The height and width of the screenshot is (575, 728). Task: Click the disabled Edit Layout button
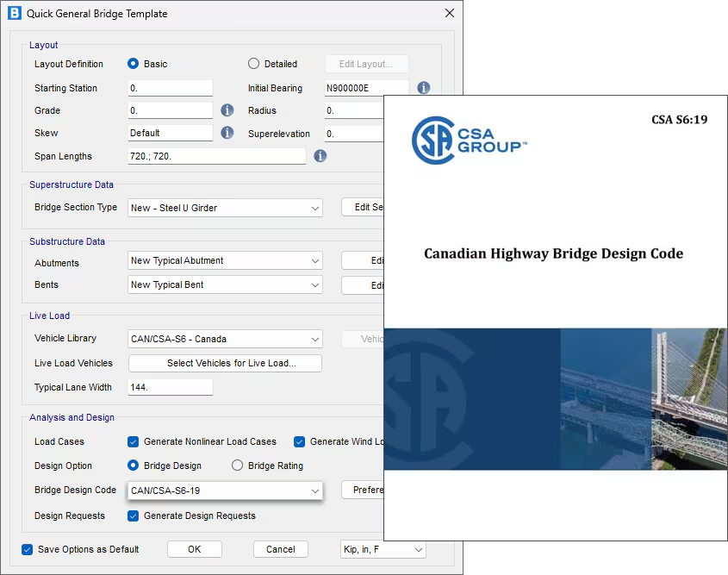[x=367, y=64]
